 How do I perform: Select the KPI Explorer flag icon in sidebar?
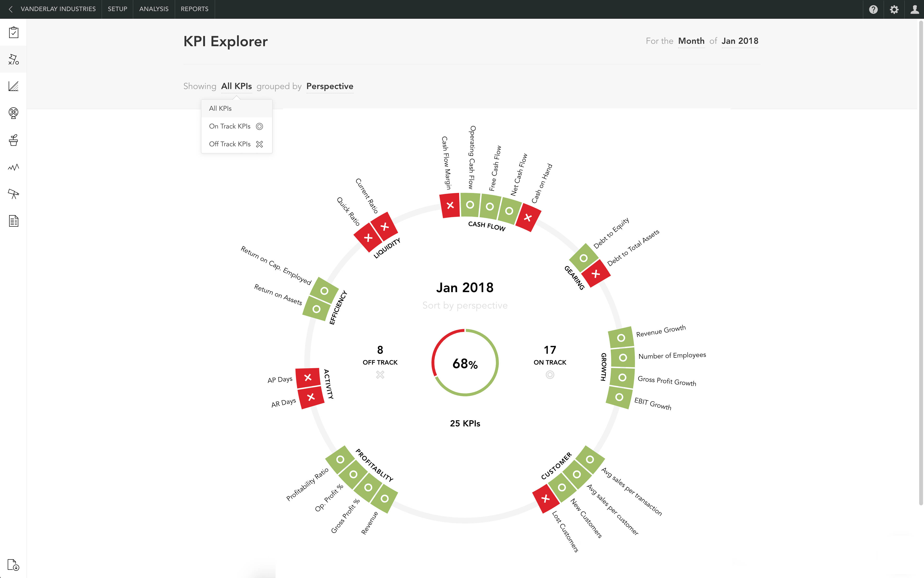pos(13,59)
